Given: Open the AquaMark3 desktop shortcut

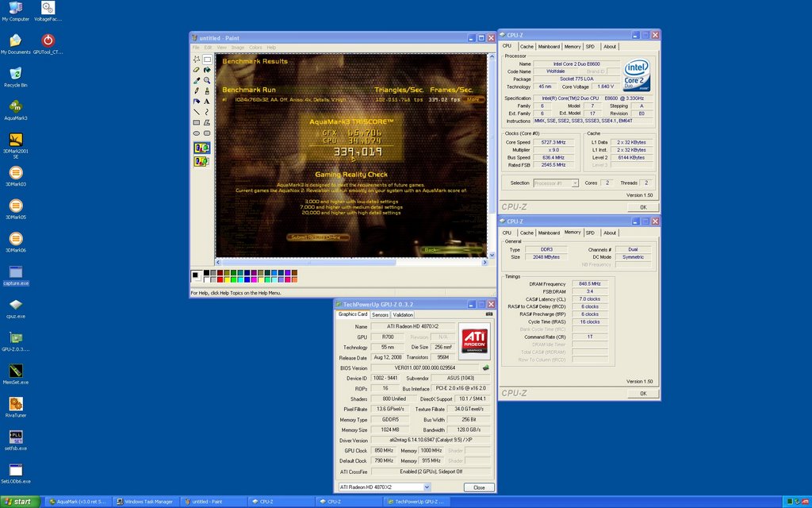Looking at the screenshot, I should coord(16,110).
